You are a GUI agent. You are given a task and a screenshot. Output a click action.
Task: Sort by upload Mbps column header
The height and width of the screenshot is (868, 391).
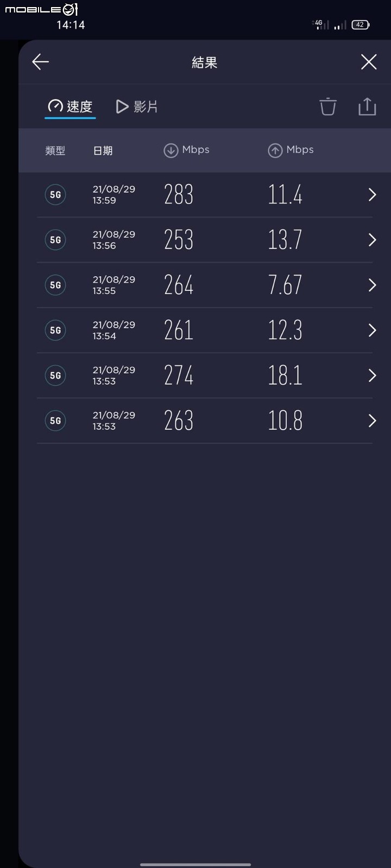click(291, 150)
